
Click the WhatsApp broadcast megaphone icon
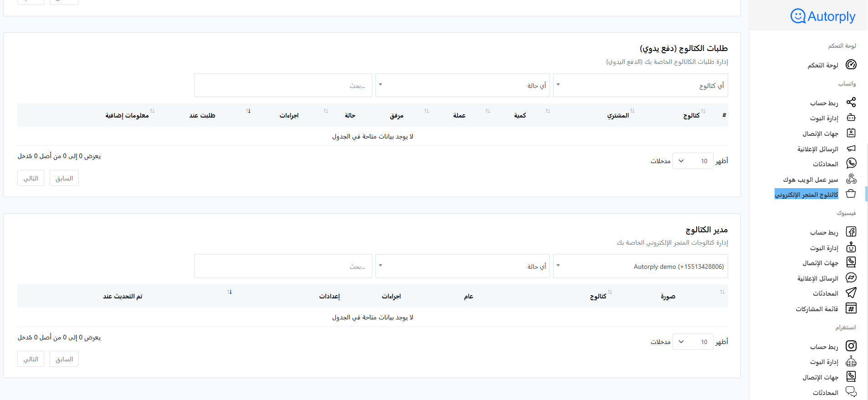(x=851, y=149)
